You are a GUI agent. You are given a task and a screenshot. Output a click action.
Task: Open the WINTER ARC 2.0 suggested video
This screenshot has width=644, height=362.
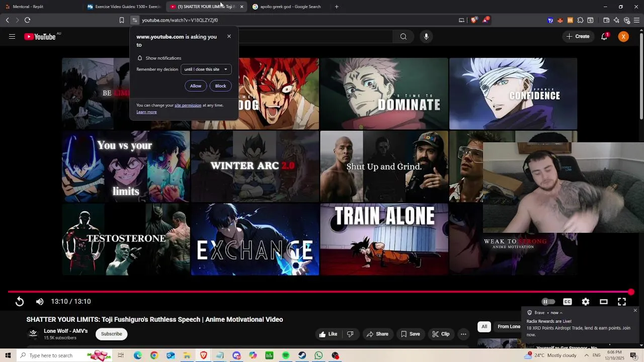[255, 166]
